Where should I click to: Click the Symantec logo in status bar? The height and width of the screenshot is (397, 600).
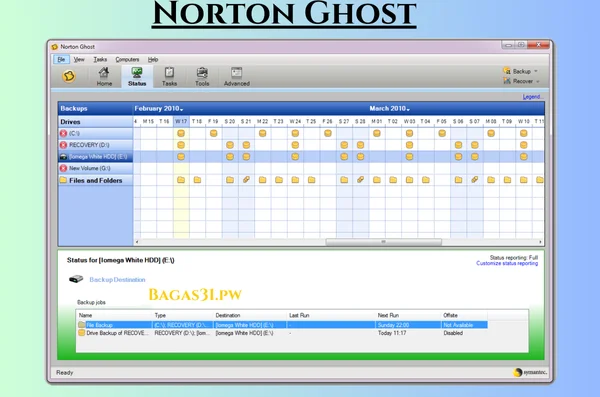(530, 372)
